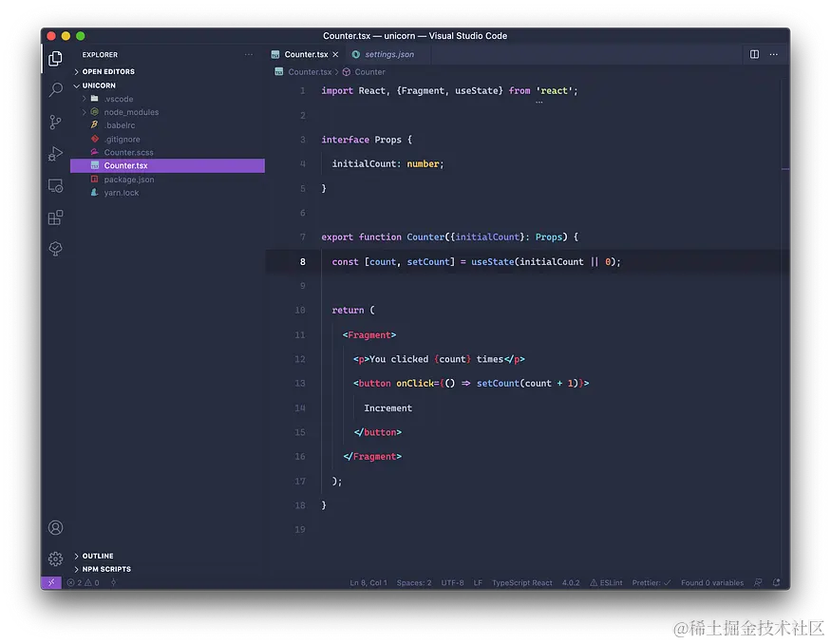The width and height of the screenshot is (831, 644).
Task: Select the Source Control icon
Action: (54, 122)
